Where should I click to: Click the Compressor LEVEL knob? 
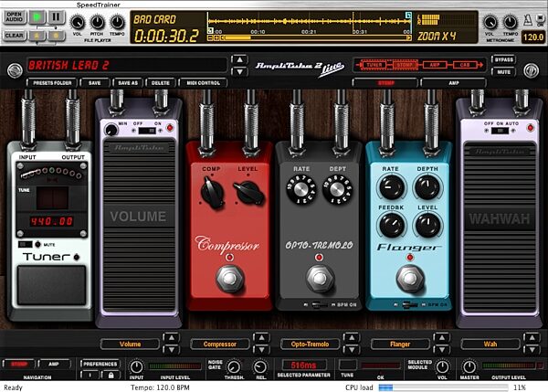click(248, 192)
